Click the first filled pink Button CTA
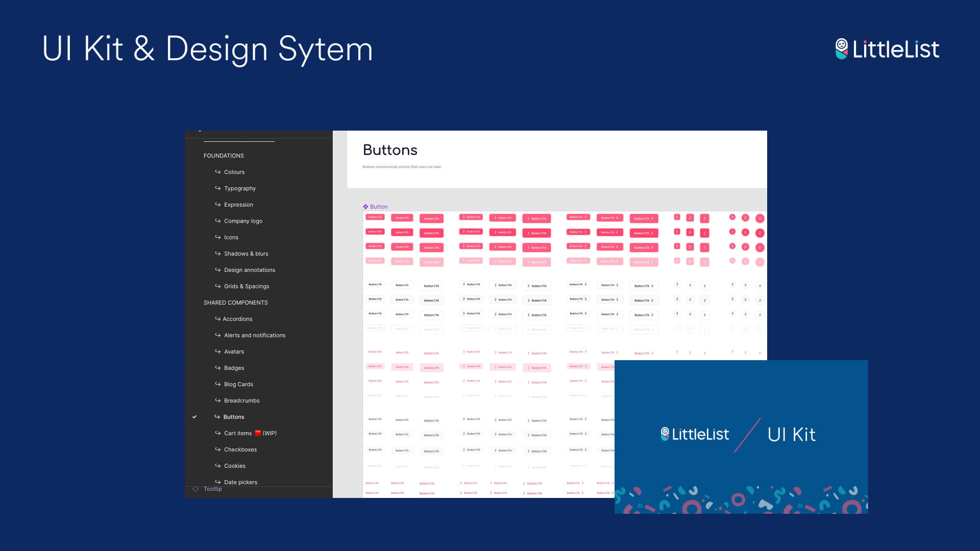The width and height of the screenshot is (980, 551). pyautogui.click(x=375, y=217)
